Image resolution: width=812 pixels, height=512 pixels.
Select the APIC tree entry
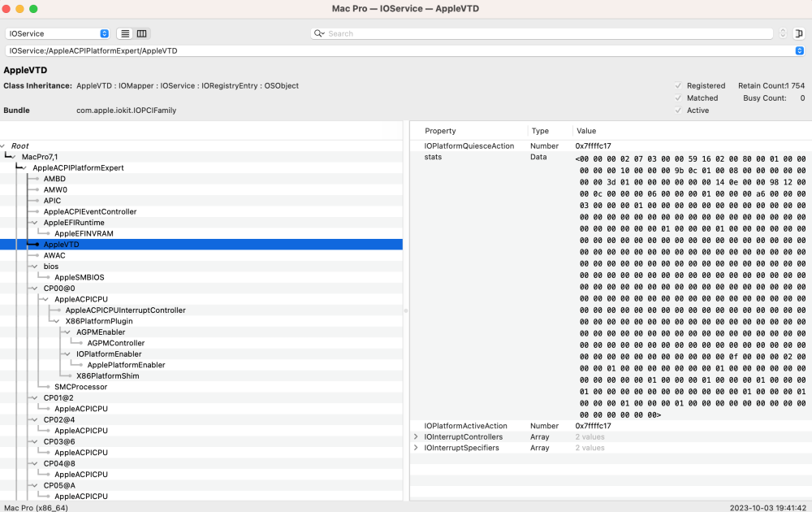pos(52,201)
